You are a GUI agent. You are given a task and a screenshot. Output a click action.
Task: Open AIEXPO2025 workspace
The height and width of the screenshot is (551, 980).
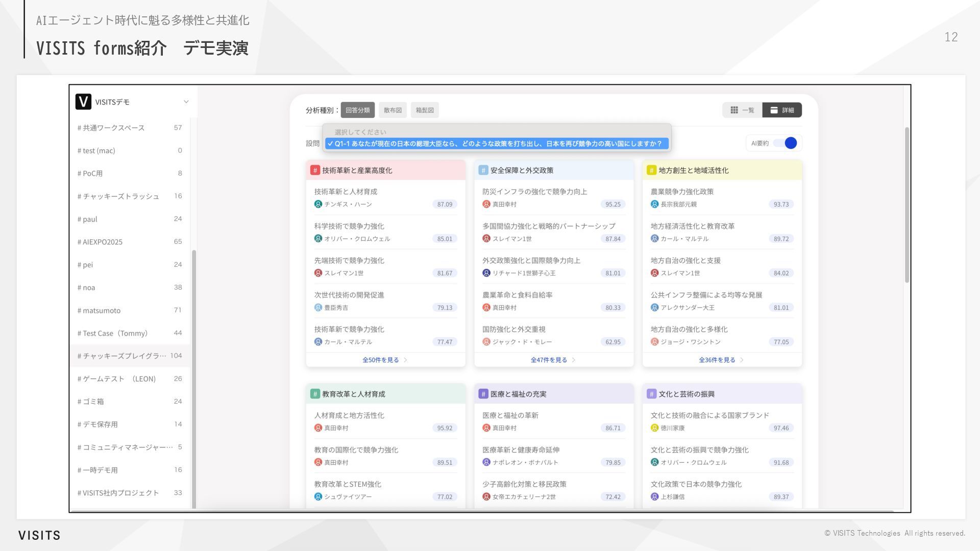click(x=130, y=242)
